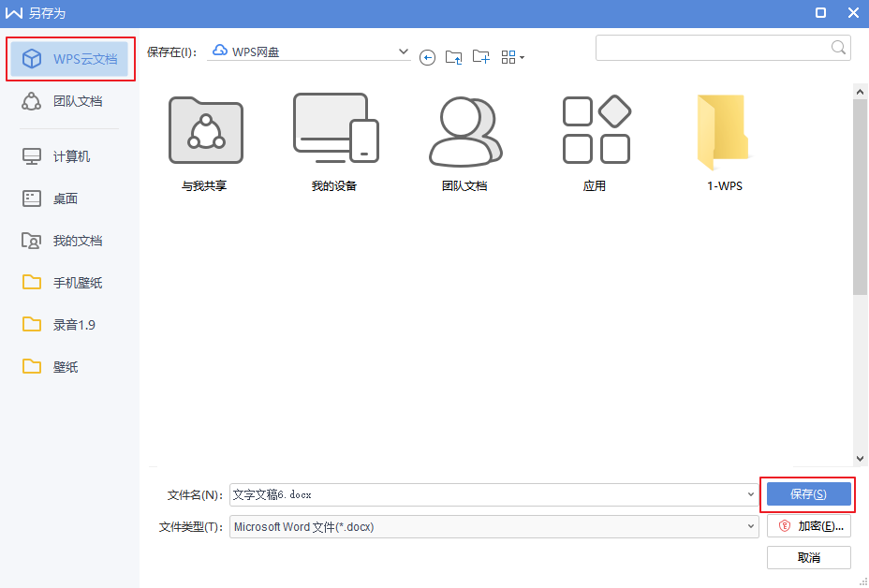
Task: Go up one folder level icon
Action: [x=454, y=58]
